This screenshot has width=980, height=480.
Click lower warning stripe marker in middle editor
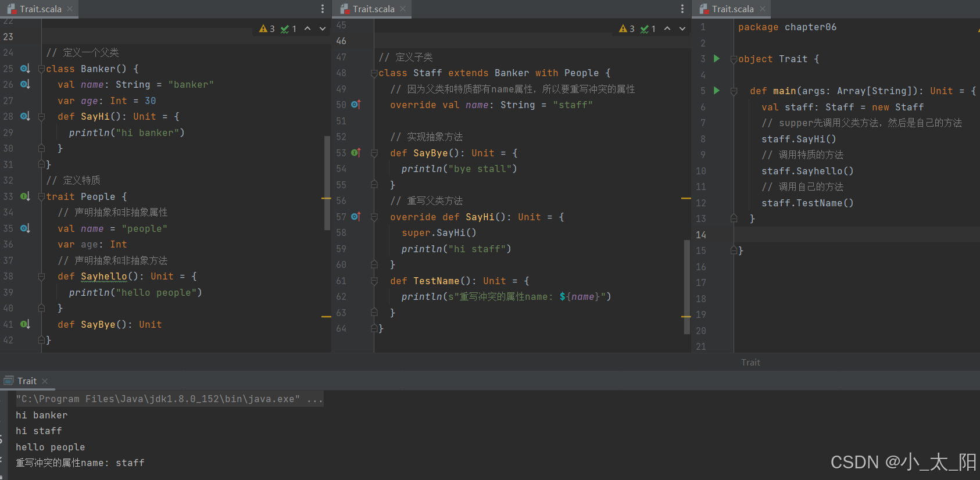tap(686, 317)
